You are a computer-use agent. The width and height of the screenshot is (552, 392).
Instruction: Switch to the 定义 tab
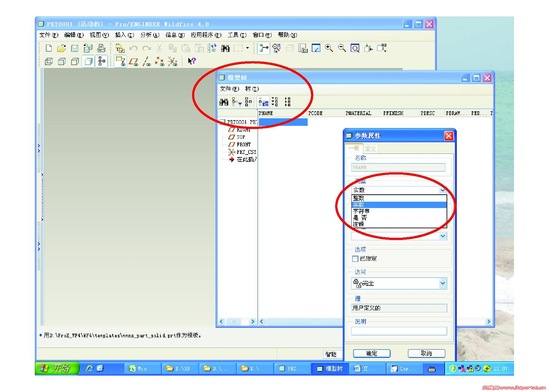click(x=370, y=149)
